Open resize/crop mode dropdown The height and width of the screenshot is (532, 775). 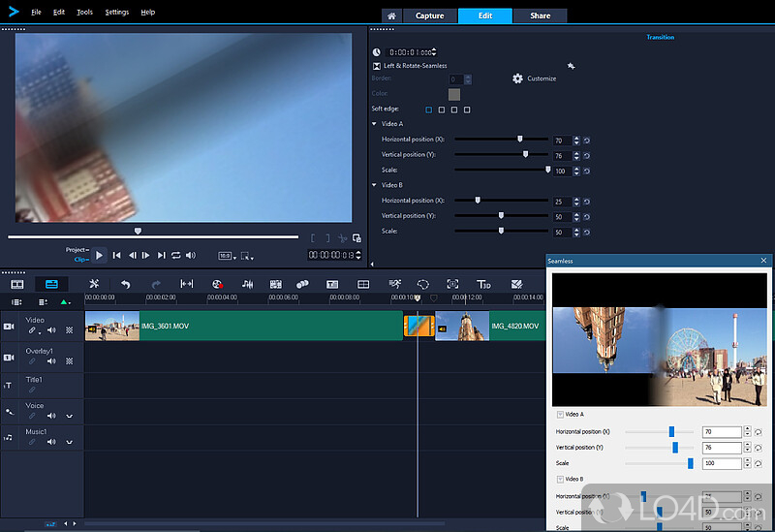[247, 256]
